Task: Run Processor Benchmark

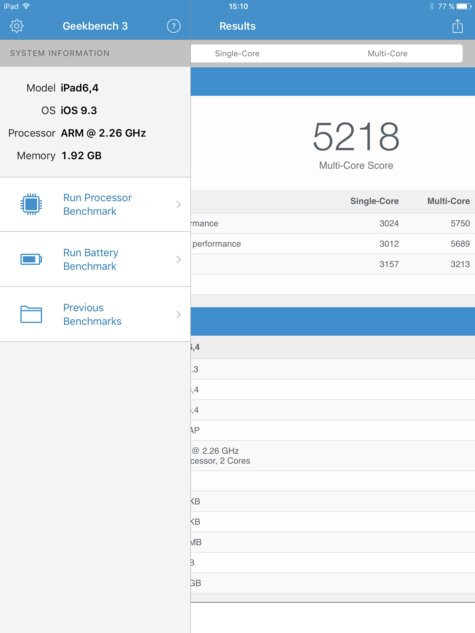Action: pos(95,205)
